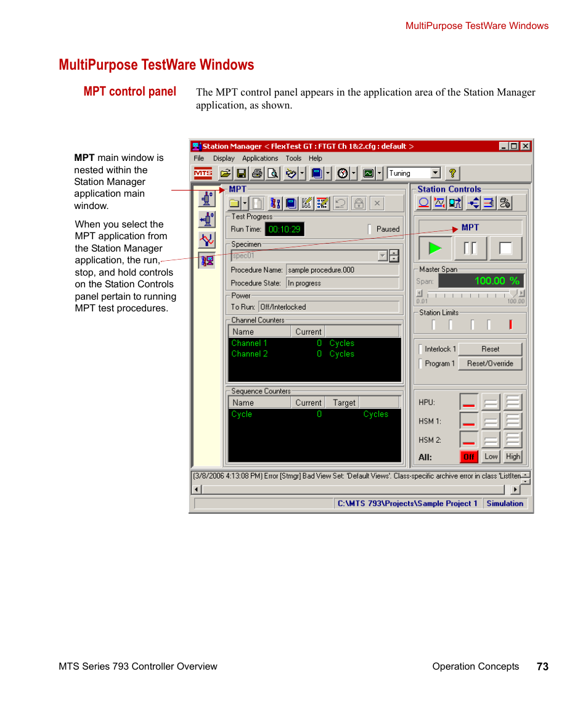The height and width of the screenshot is (706, 588).
Task: Expand the dropdown arrow beside procedure folder
Action: (x=245, y=203)
